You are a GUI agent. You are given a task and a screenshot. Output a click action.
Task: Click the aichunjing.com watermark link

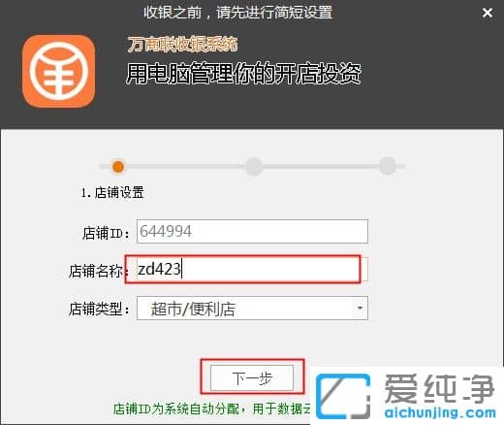coord(440,412)
